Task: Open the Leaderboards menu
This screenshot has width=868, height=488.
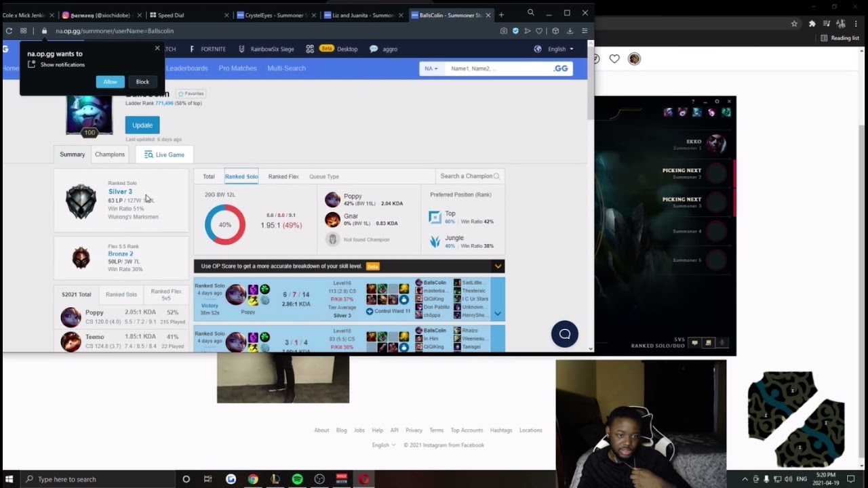Action: [186, 68]
